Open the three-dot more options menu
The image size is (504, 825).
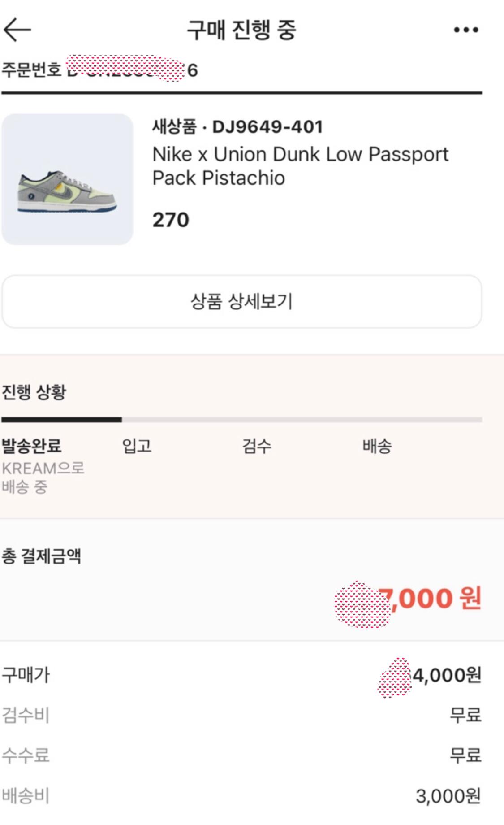pos(465,30)
